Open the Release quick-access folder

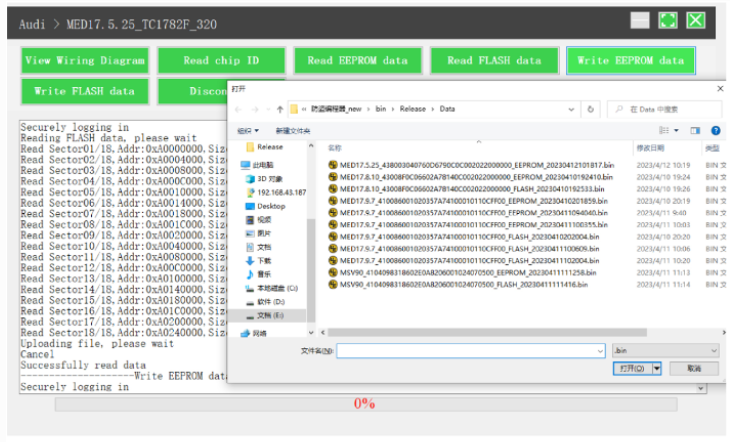(269, 147)
